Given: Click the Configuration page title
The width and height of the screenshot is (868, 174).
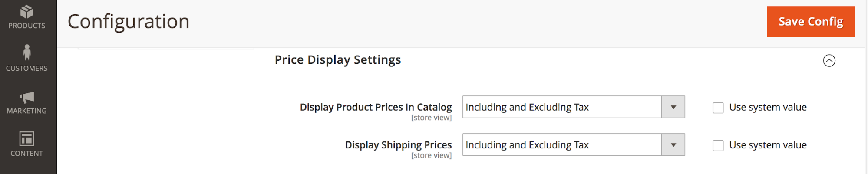Looking at the screenshot, I should click(x=129, y=22).
